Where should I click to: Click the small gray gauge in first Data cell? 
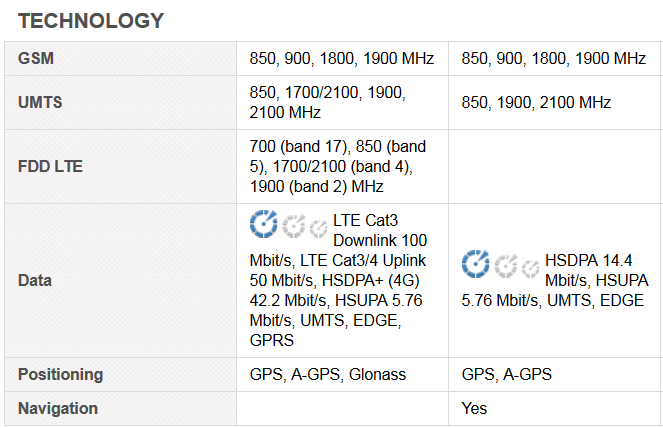pos(318,228)
